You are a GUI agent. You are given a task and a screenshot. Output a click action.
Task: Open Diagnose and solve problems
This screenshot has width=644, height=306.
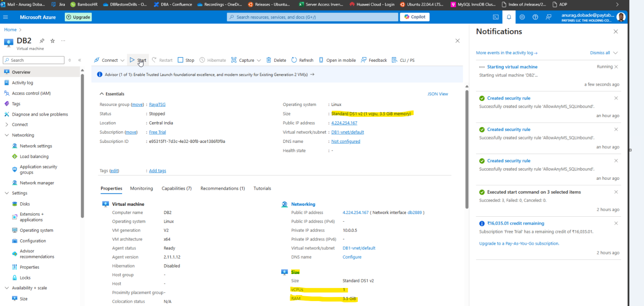(x=40, y=114)
